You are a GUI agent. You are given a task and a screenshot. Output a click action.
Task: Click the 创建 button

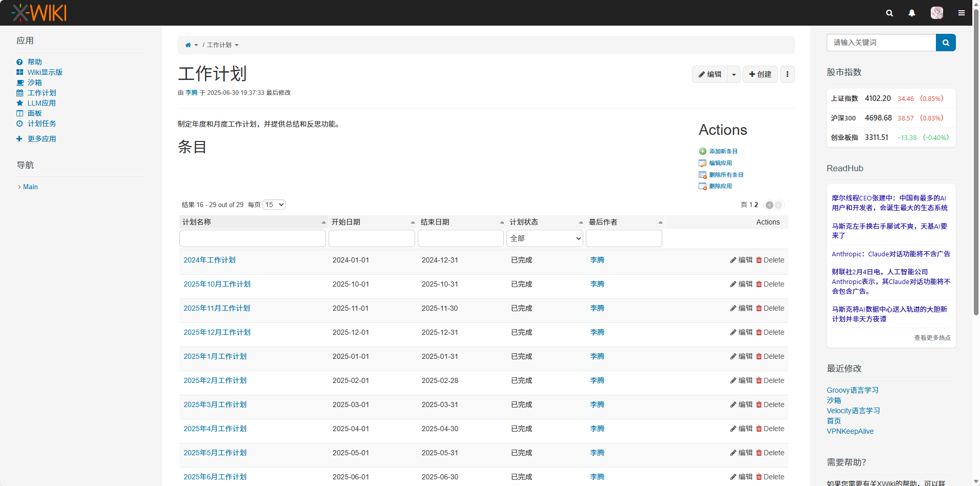pyautogui.click(x=760, y=74)
